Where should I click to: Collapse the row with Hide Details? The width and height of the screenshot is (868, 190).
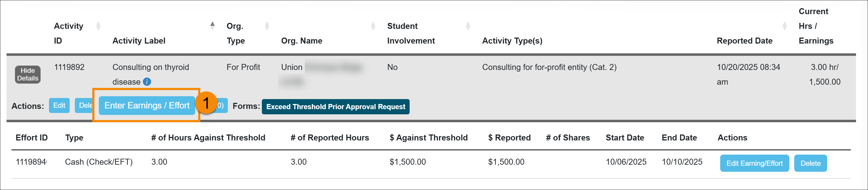tap(28, 75)
